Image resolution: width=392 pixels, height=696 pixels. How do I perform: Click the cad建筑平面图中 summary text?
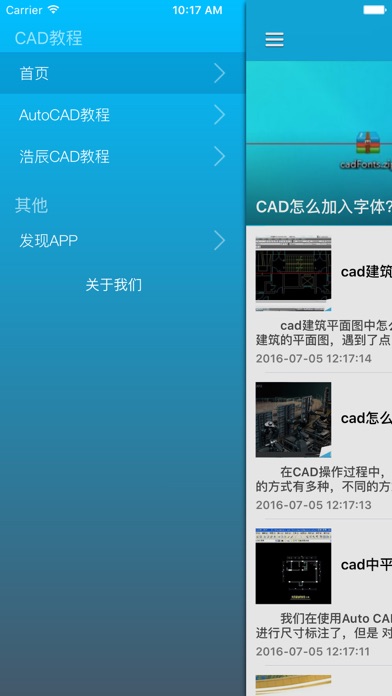pos(324,333)
